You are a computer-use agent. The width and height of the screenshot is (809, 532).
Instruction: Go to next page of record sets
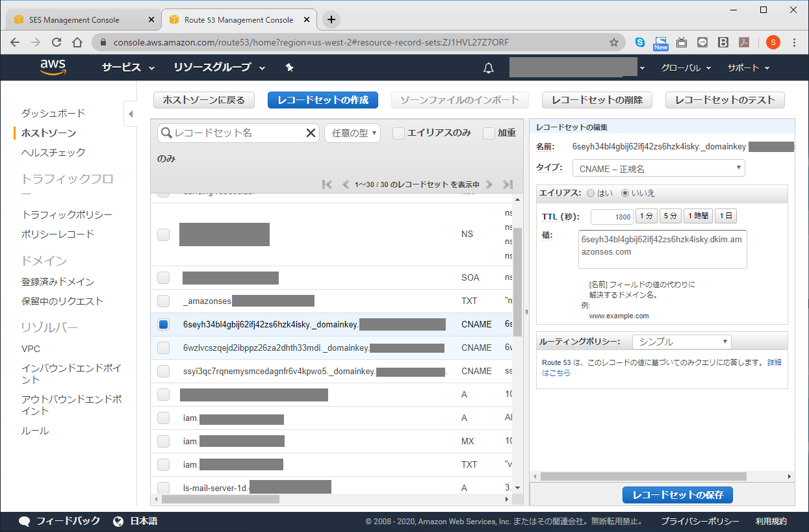pos(489,184)
